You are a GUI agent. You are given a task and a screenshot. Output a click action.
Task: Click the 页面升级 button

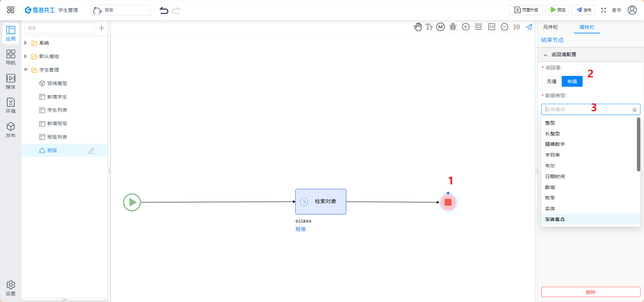[x=526, y=10]
